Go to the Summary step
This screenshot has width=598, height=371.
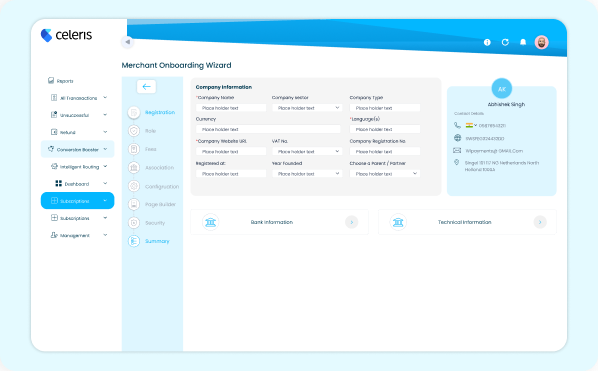tap(149, 241)
